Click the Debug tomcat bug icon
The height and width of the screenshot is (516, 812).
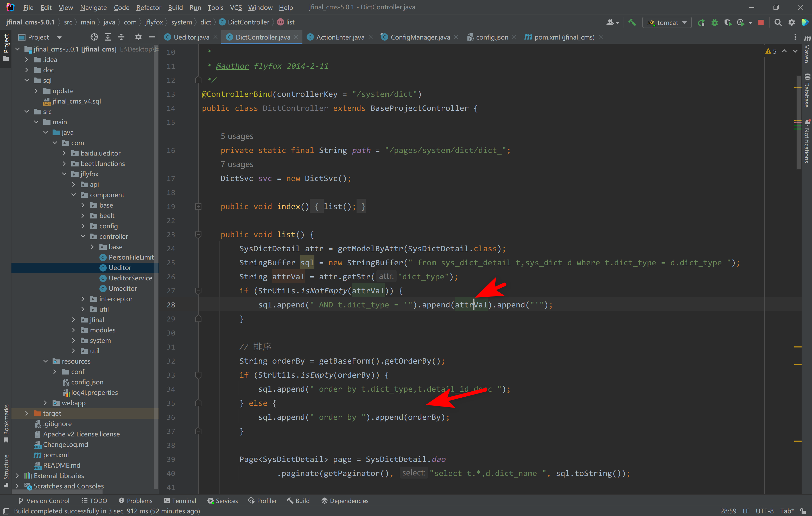(x=714, y=22)
